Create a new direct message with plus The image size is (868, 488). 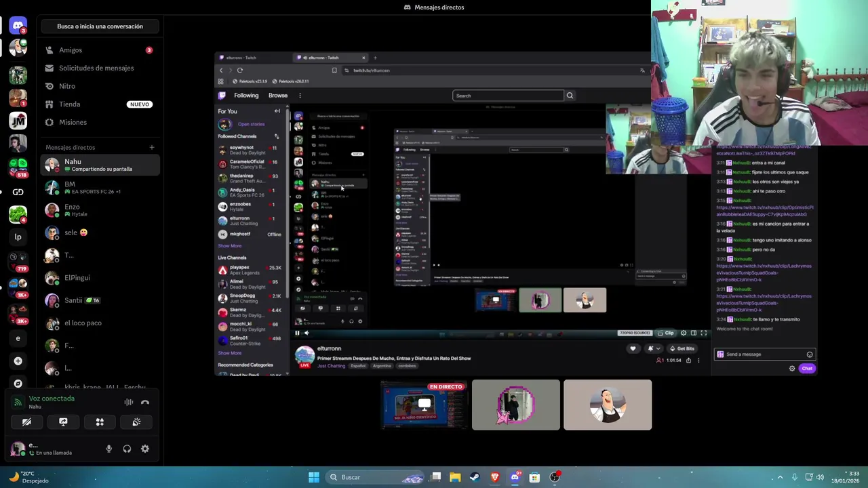click(152, 147)
